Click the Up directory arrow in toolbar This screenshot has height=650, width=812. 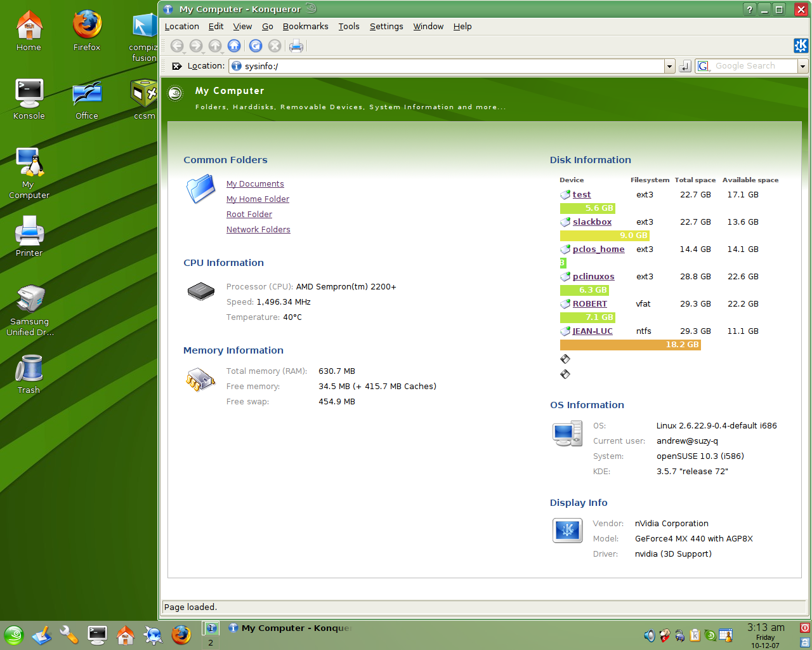pos(215,46)
